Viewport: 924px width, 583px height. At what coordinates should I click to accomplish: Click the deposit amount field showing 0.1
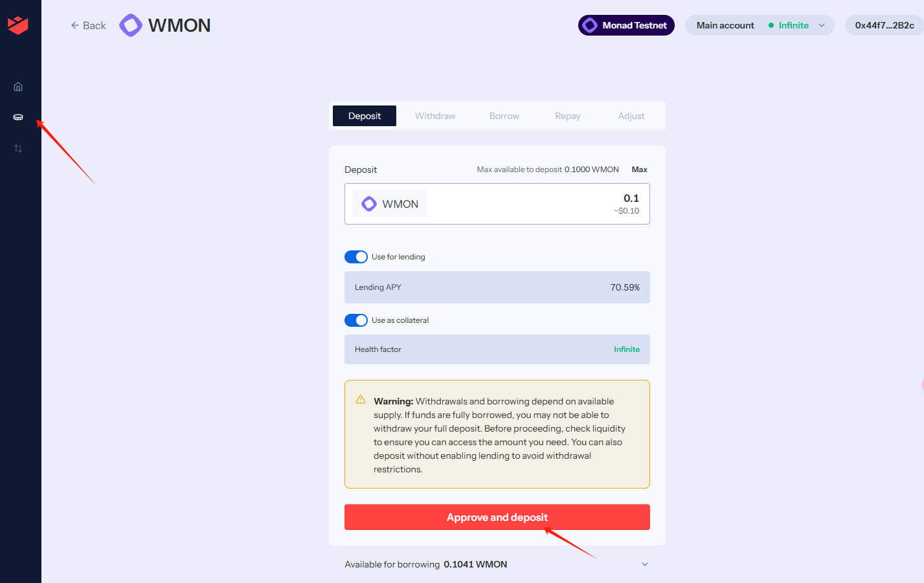tap(497, 204)
